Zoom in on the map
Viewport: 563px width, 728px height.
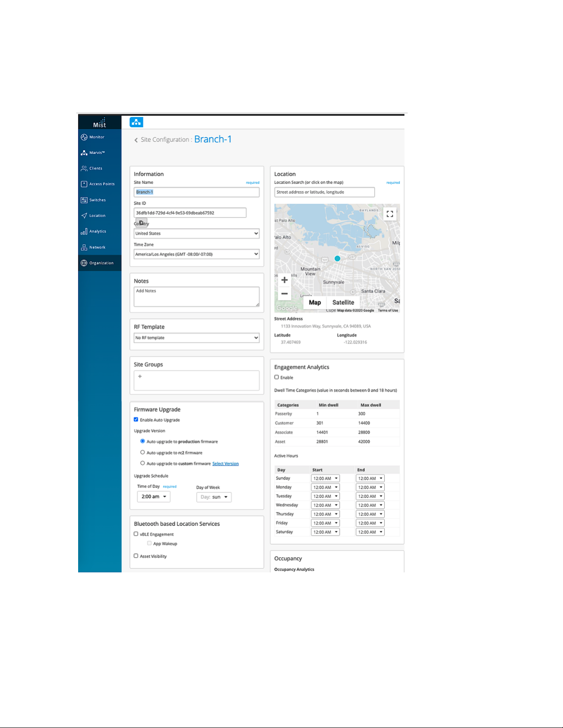[x=284, y=280]
